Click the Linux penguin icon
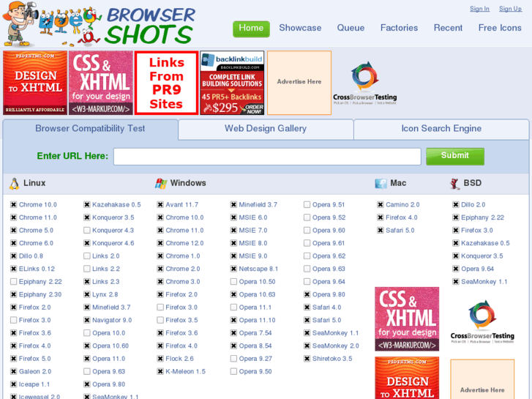This screenshot has height=399, width=532. coord(14,183)
